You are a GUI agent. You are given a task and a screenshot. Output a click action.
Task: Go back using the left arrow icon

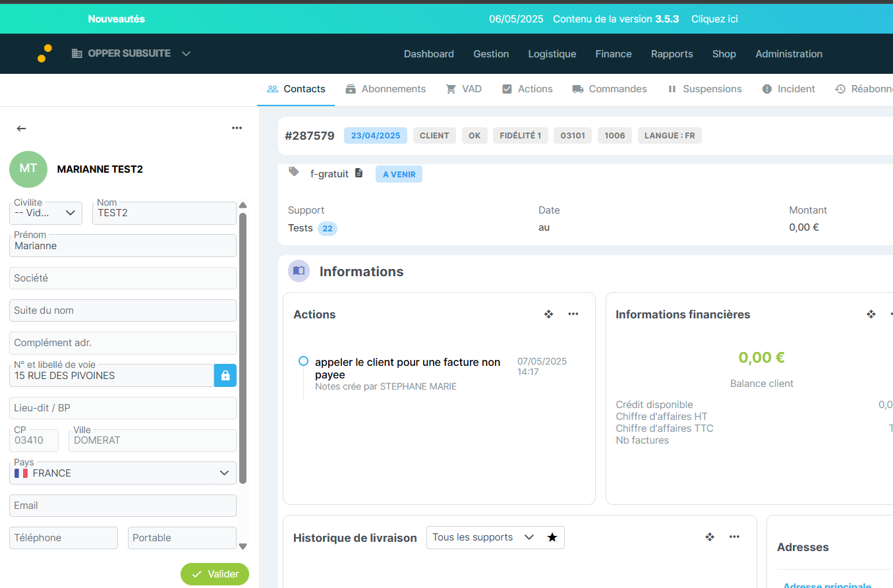[x=22, y=129]
